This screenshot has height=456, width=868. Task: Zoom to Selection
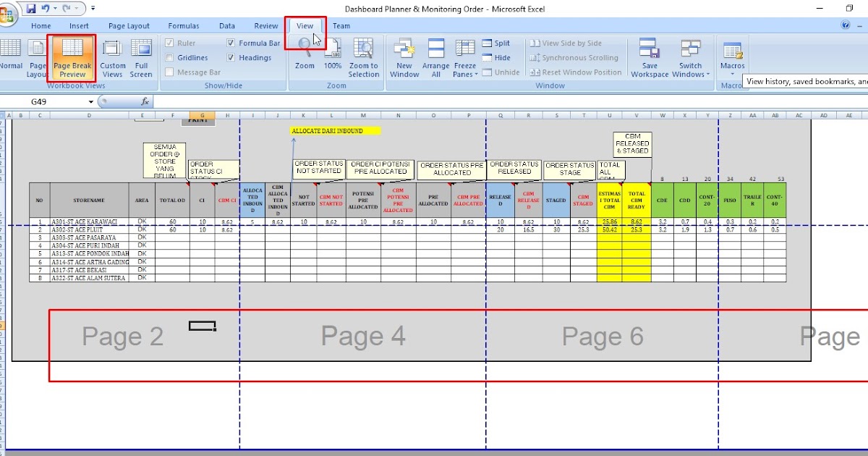coord(363,58)
